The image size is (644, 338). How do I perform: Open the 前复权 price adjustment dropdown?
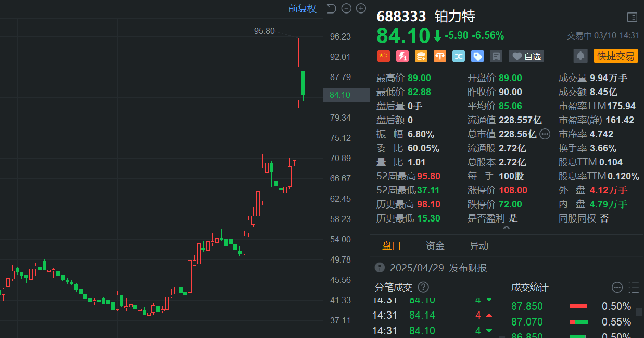point(302,9)
